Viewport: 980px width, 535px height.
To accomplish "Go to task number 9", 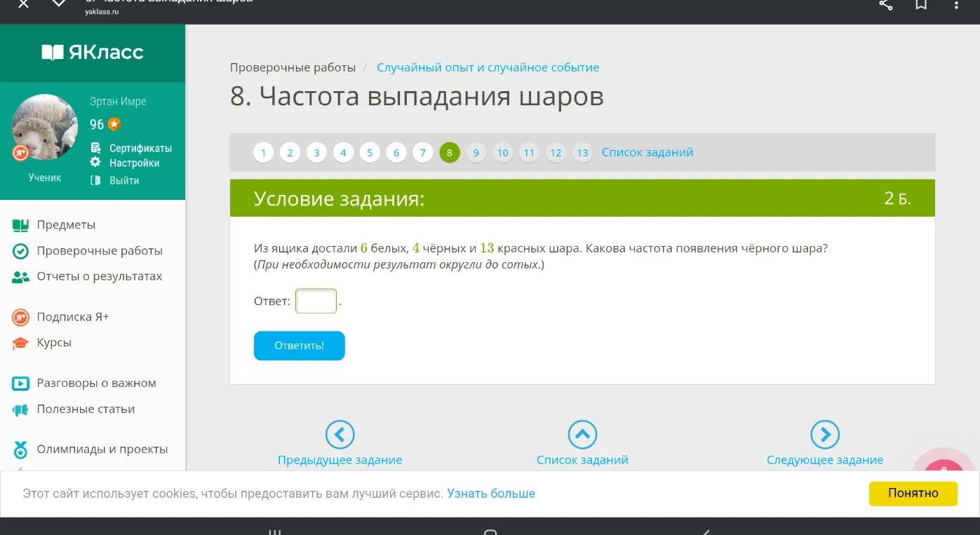I will click(x=476, y=152).
